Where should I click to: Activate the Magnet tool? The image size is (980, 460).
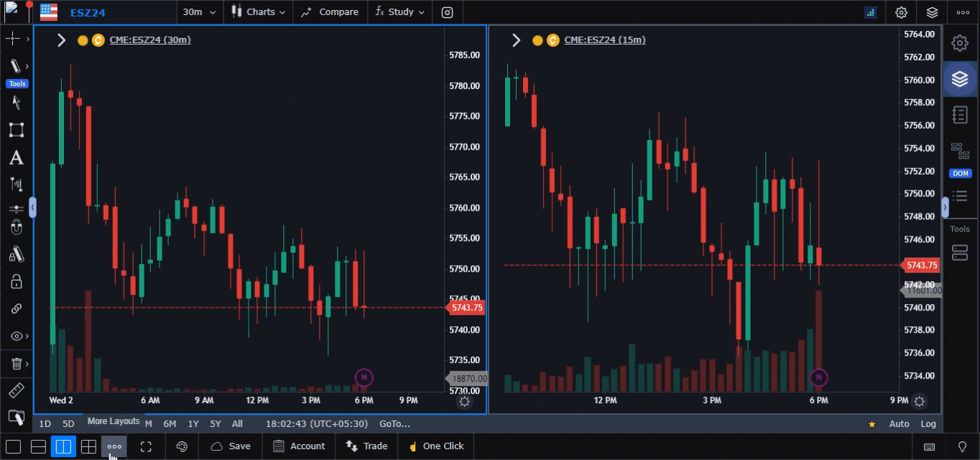pos(17,226)
